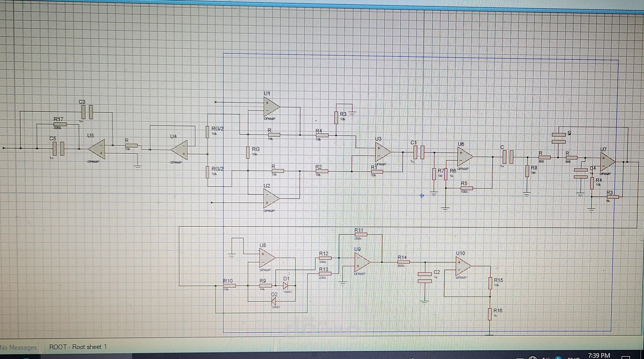Image resolution: width=644 pixels, height=359 pixels.
Task: Select op-amp U2 symbol
Action: tap(272, 199)
